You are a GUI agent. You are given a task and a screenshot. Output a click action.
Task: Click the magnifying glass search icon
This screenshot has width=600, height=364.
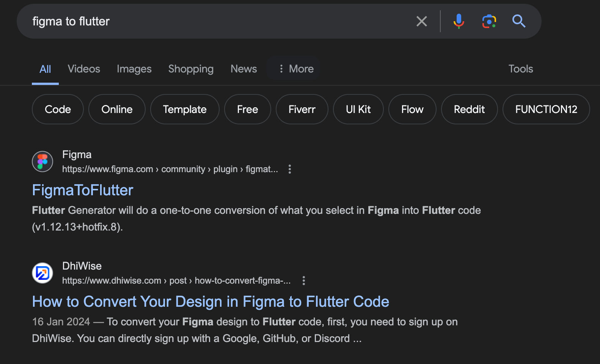click(518, 21)
